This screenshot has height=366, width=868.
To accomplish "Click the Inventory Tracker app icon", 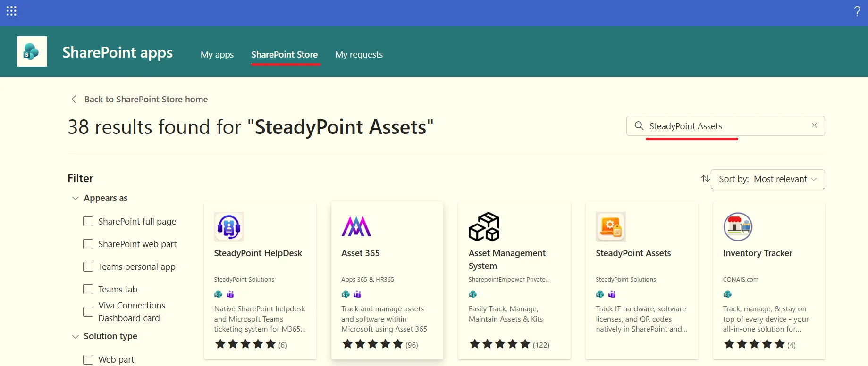I will tap(738, 227).
